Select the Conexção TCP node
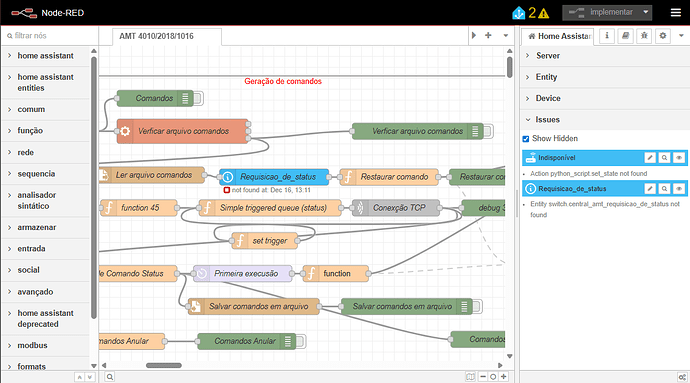This screenshot has height=383, width=690. coord(396,208)
